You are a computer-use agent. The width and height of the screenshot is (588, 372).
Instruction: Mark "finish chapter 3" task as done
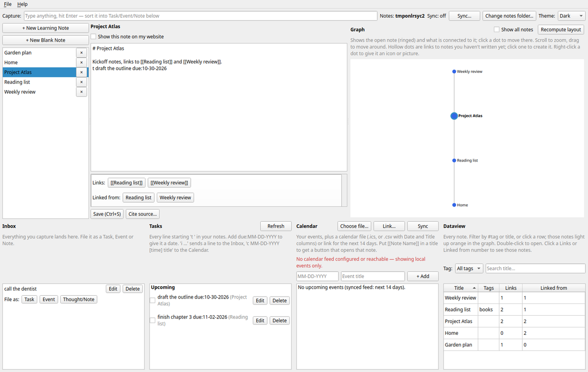tap(153, 320)
